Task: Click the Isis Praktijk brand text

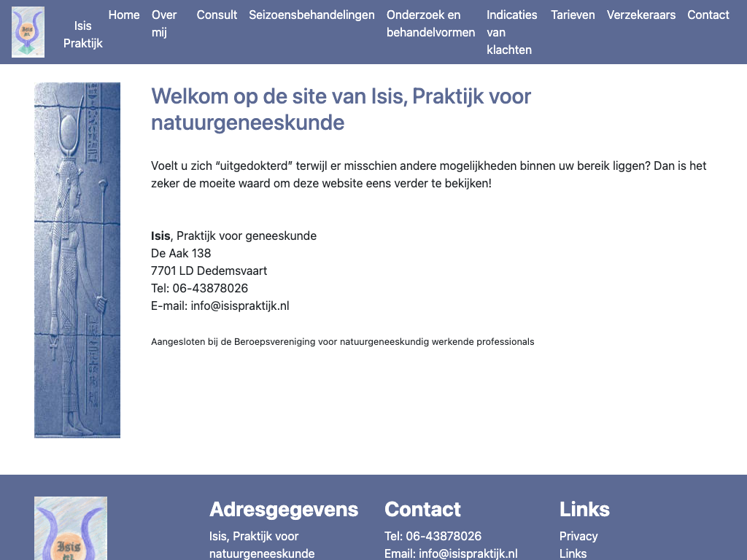Action: [x=83, y=34]
